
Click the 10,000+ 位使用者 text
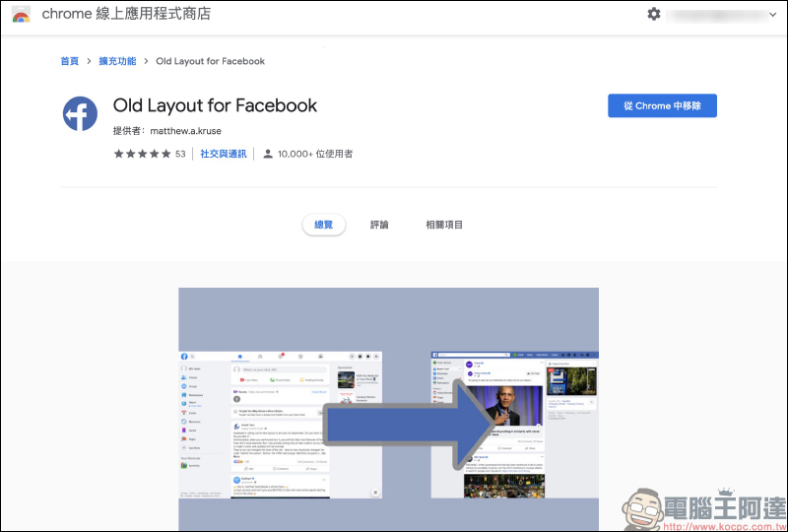315,154
